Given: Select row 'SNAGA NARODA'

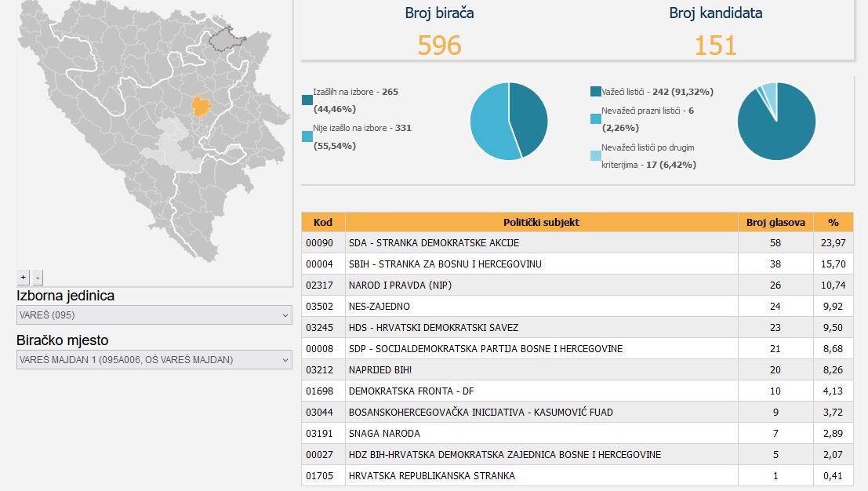Looking at the screenshot, I should point(577,434).
